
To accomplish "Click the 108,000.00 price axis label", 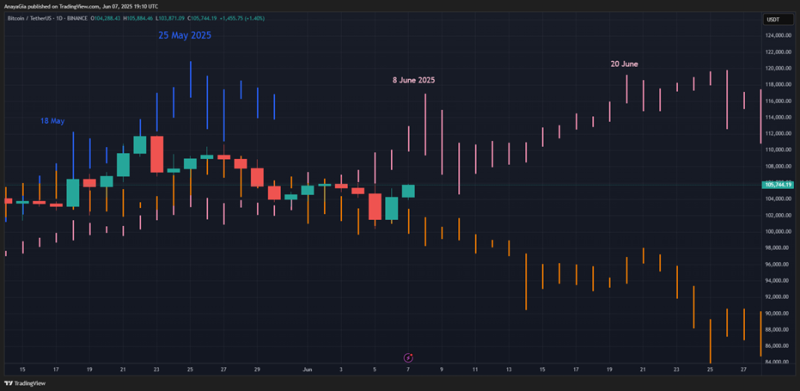I will click(777, 166).
